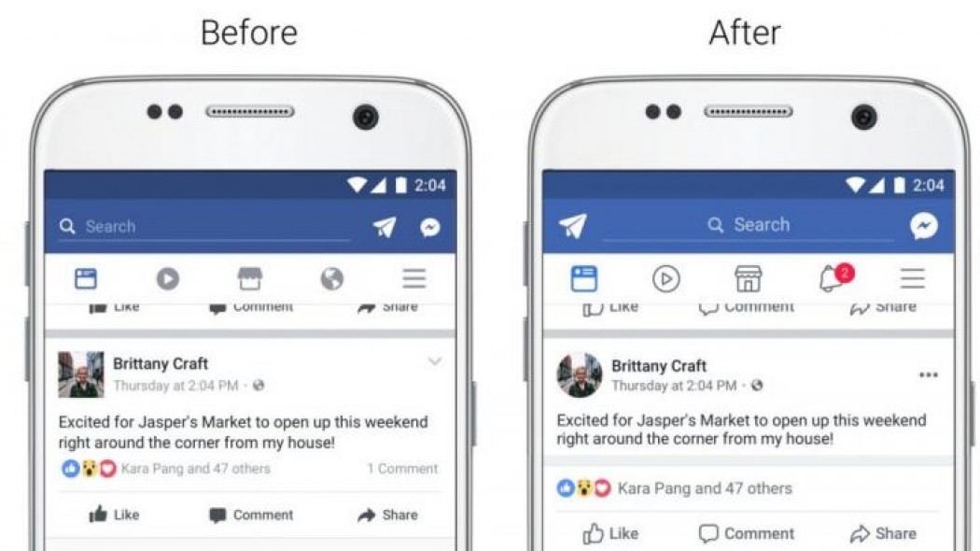This screenshot has height=551, width=980.
Task: Share Brittany's post in After phone
Action: pos(883,533)
